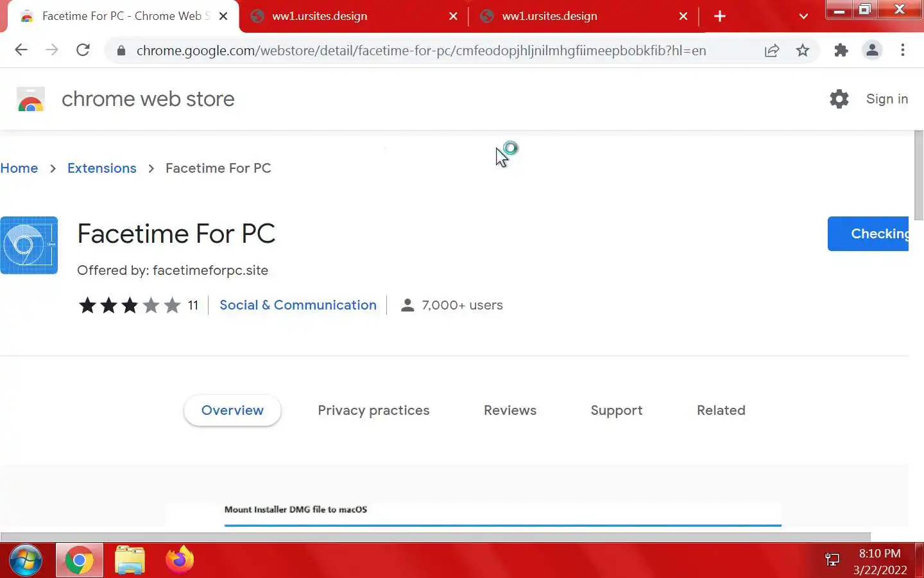Click the network tray icon
924x578 pixels.
click(x=832, y=560)
